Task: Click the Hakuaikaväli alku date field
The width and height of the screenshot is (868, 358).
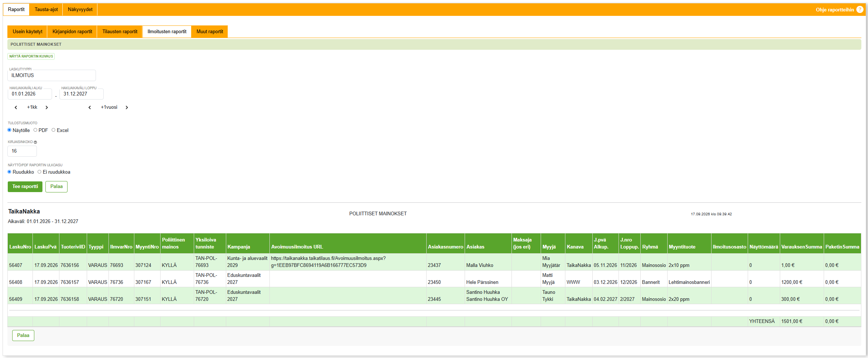Action: 30,94
